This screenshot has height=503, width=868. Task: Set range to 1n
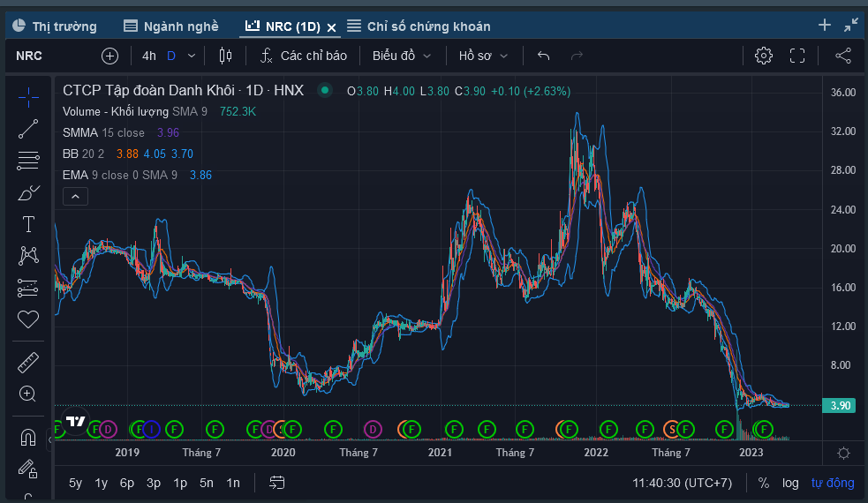(233, 483)
